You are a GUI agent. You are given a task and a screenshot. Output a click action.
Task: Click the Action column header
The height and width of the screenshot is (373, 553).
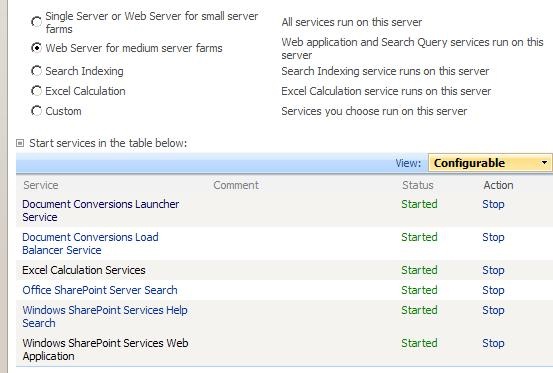pos(498,185)
